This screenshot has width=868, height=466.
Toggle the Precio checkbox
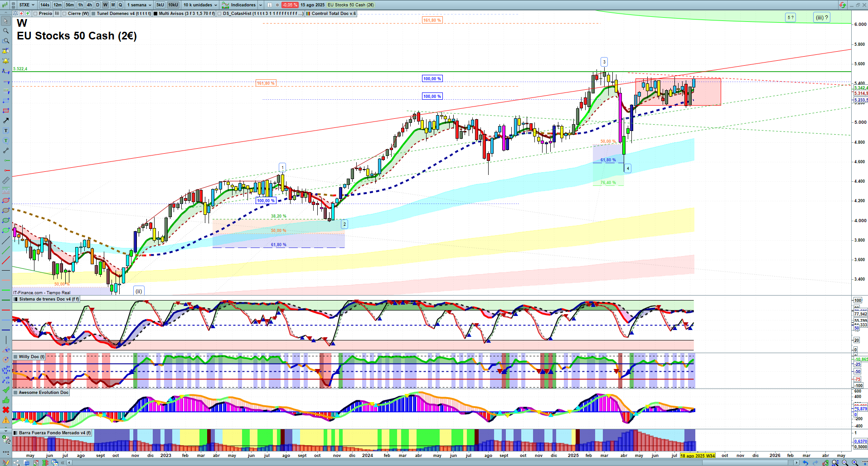coord(36,14)
